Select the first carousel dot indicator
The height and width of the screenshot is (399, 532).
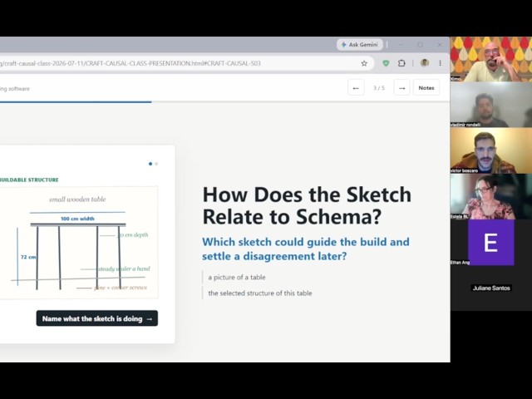coord(150,164)
